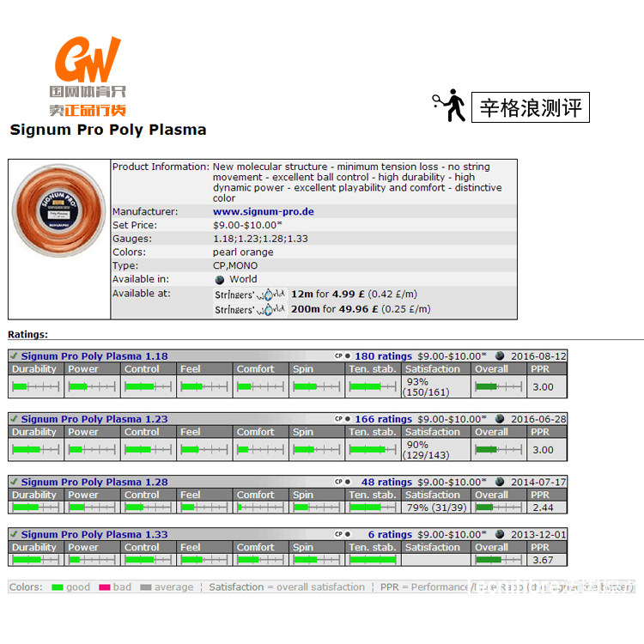Screen dimensions: 644x644
Task: Click the 79% (31/39) satisfaction value
Action: click(x=436, y=507)
